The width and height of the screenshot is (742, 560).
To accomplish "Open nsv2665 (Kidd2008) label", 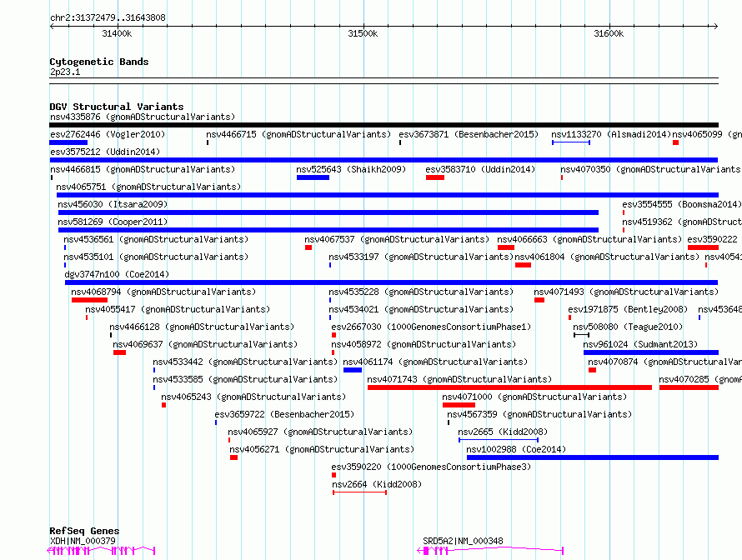I will 503,432.
